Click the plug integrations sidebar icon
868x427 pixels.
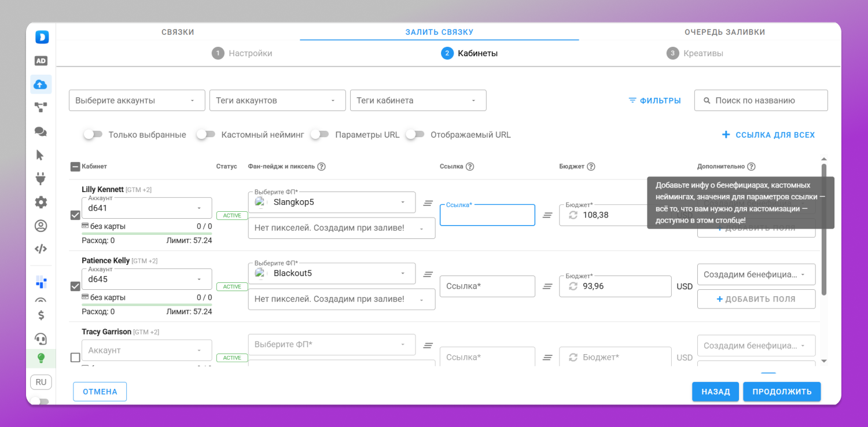[41, 178]
